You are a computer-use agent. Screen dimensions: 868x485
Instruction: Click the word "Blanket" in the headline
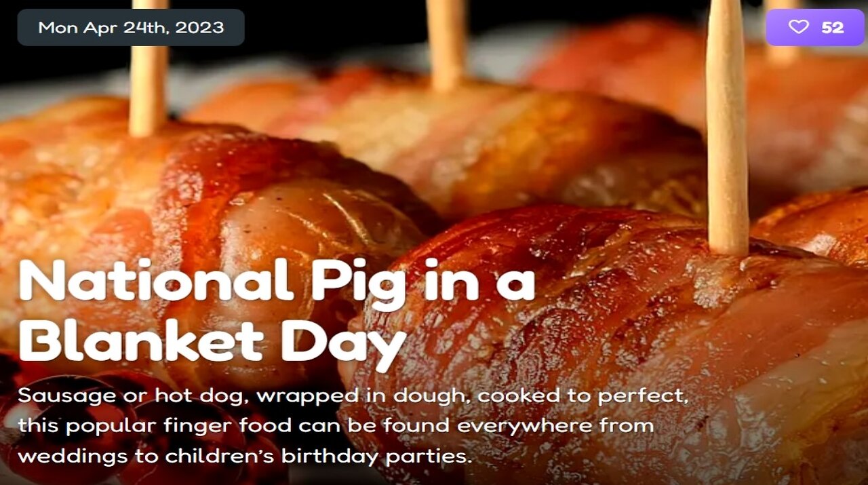pos(141,340)
